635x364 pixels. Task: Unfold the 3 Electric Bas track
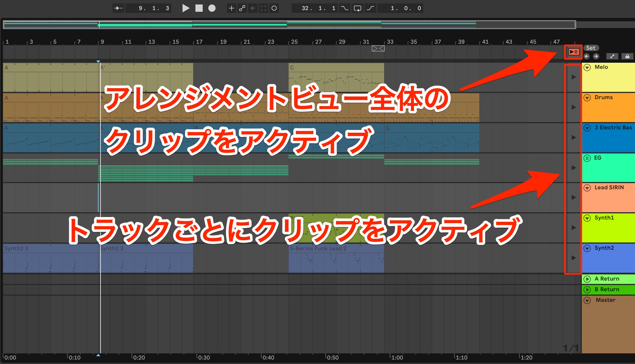point(587,128)
